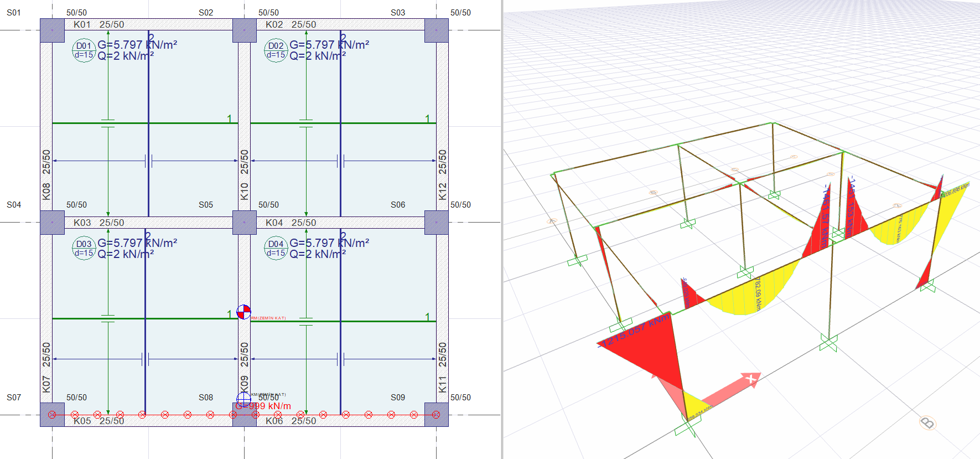The width and height of the screenshot is (980, 459).
Task: Select the hatched column square S06
Action: click(437, 223)
